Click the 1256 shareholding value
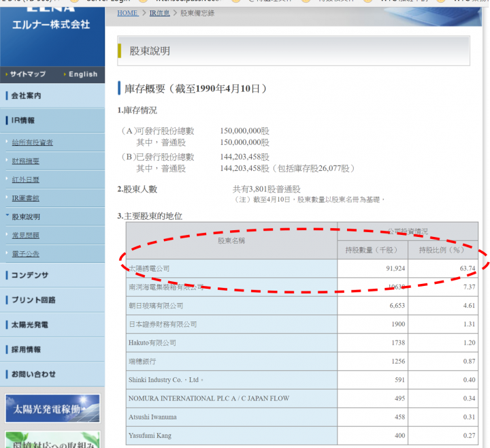This screenshot has height=448, width=490. [398, 362]
